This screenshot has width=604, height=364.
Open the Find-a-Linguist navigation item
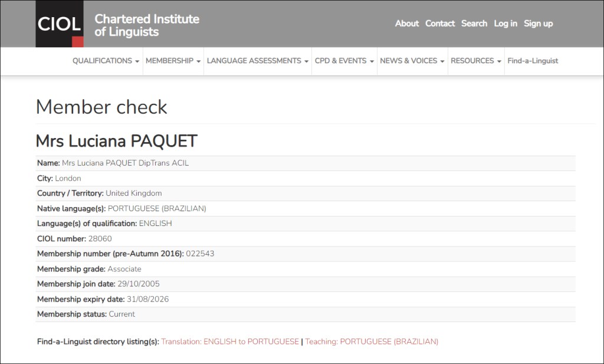point(533,61)
